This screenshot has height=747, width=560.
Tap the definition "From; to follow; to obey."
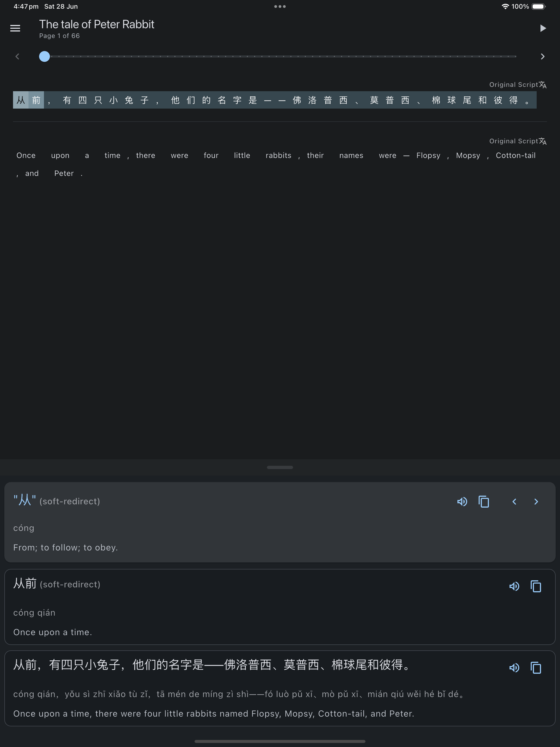tap(65, 547)
